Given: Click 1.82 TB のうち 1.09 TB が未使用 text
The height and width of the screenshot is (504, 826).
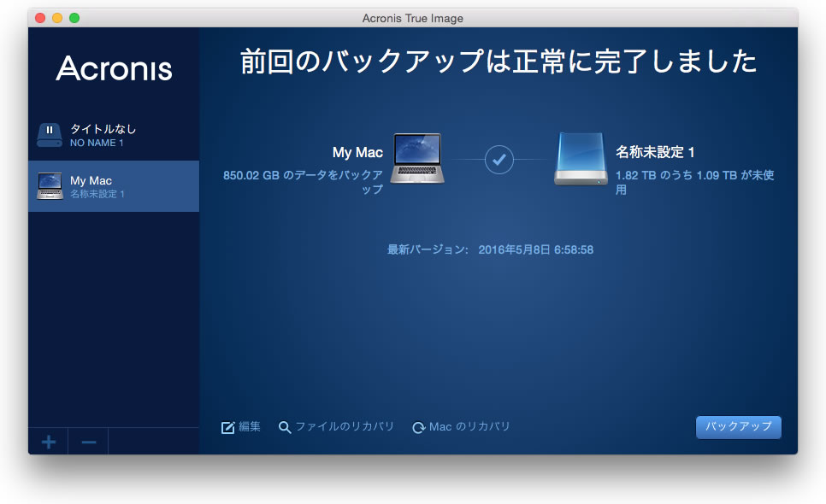Looking at the screenshot, I should [x=695, y=182].
